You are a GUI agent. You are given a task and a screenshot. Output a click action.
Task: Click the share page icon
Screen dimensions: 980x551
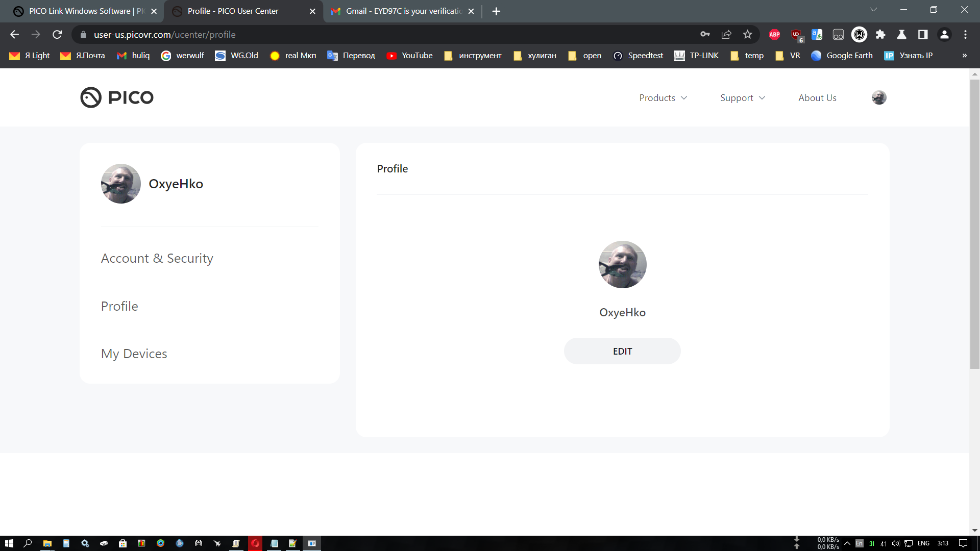(x=726, y=35)
